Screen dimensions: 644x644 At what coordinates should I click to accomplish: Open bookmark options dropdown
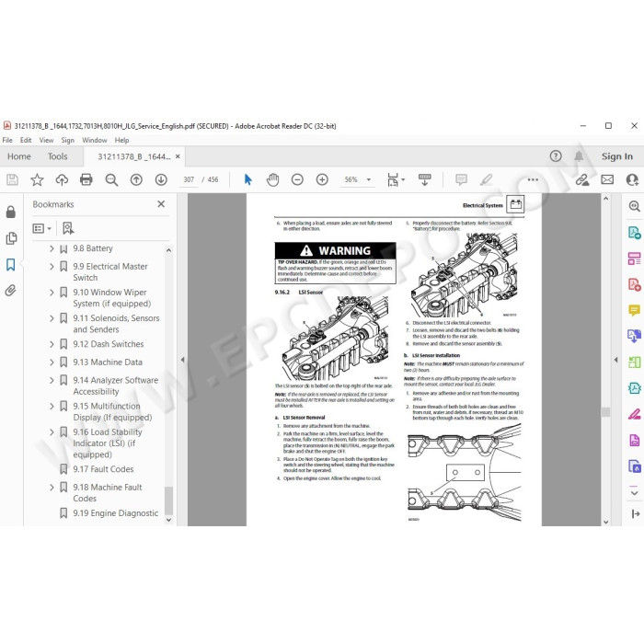coord(42,228)
